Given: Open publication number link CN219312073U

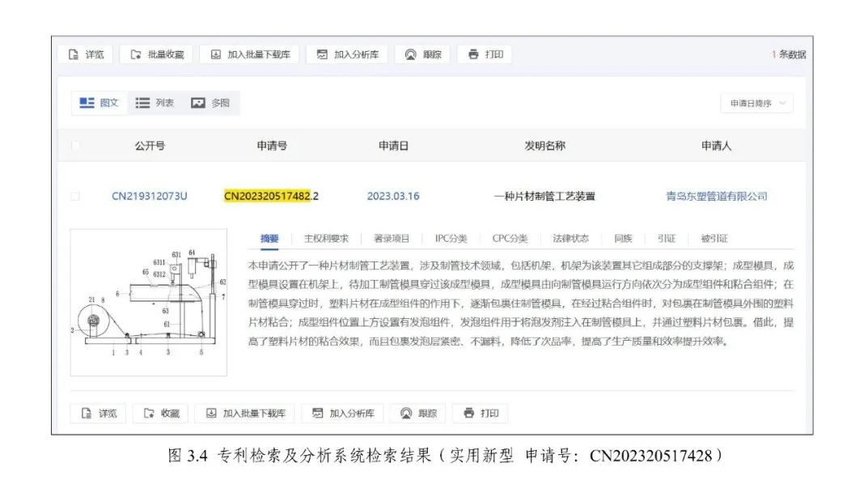Looking at the screenshot, I should pos(150,197).
